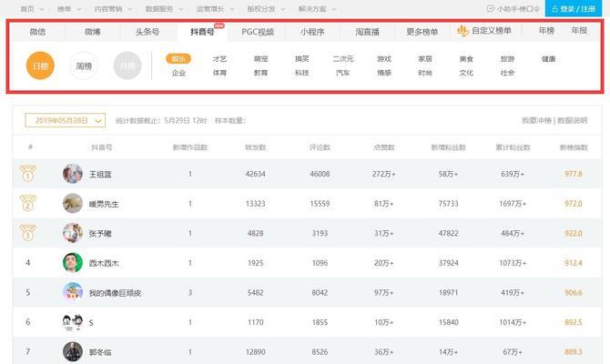The image size is (610, 364).
Task: Select the greyed 月榜 monthly circle
Action: pyautogui.click(x=127, y=66)
